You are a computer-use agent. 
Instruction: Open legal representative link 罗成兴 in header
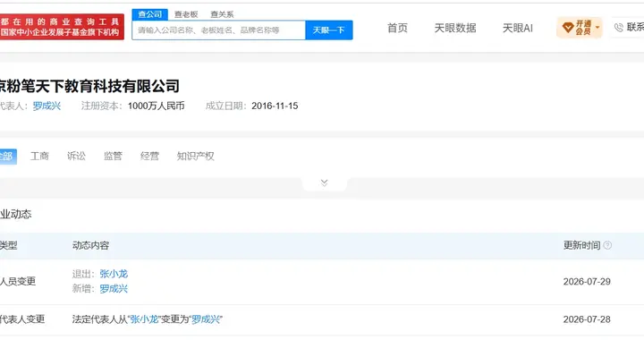click(x=47, y=106)
